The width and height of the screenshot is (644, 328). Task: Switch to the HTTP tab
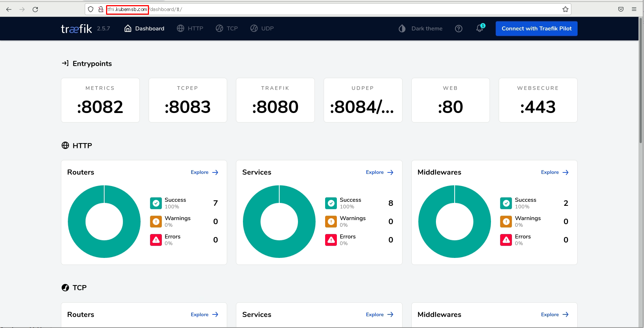click(x=190, y=29)
